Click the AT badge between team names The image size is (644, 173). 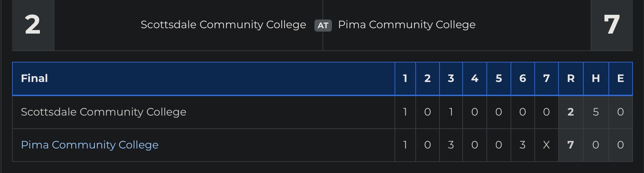point(323,25)
